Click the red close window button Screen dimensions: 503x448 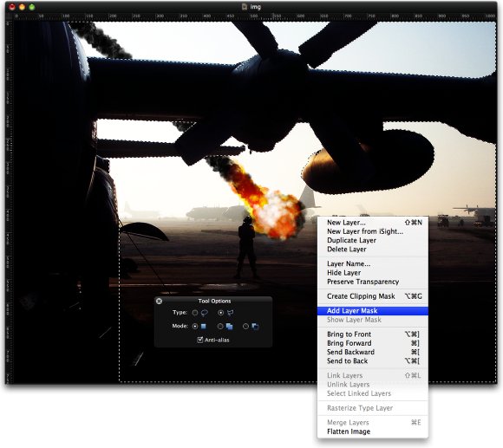point(12,7)
